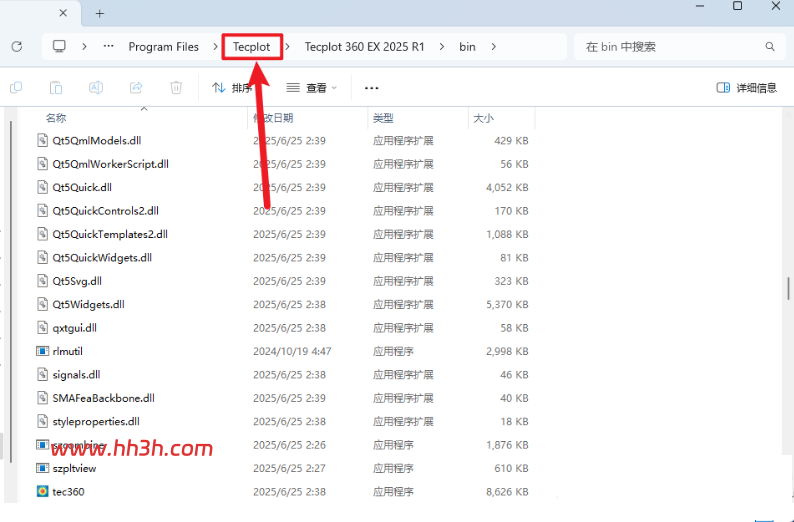Open the 查看 view dropdown
The width and height of the screenshot is (794, 522).
click(311, 88)
